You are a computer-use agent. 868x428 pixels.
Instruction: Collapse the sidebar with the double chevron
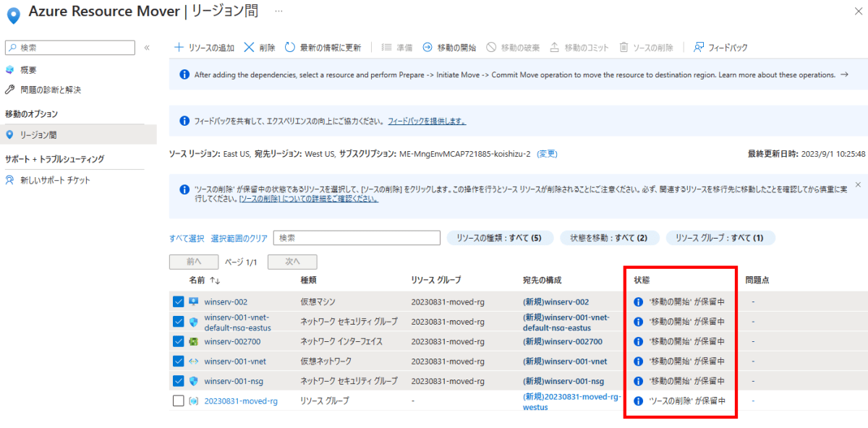(x=147, y=48)
